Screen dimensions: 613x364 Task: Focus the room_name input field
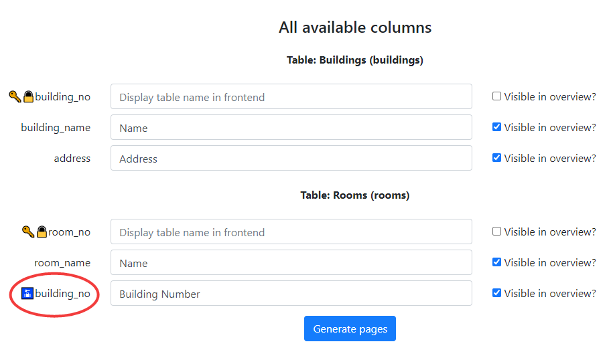click(291, 263)
